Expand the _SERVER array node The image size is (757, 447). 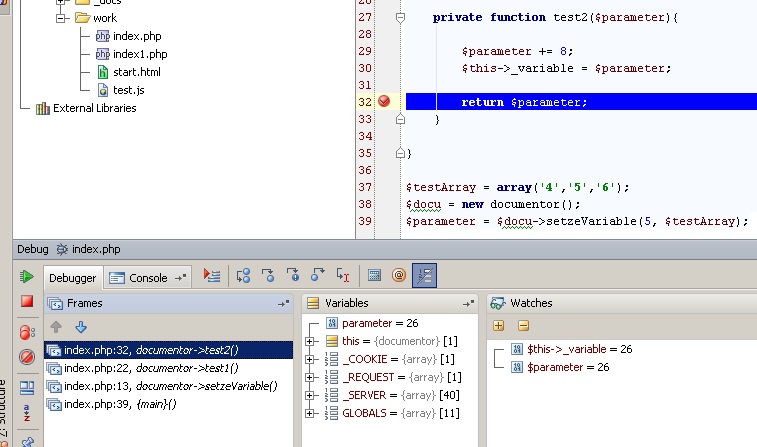tap(310, 395)
